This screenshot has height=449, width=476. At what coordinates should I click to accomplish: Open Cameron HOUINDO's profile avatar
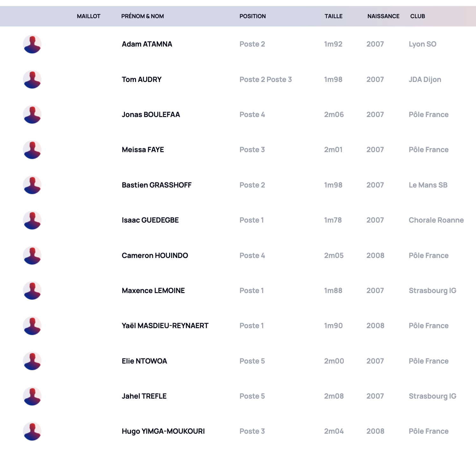click(32, 255)
